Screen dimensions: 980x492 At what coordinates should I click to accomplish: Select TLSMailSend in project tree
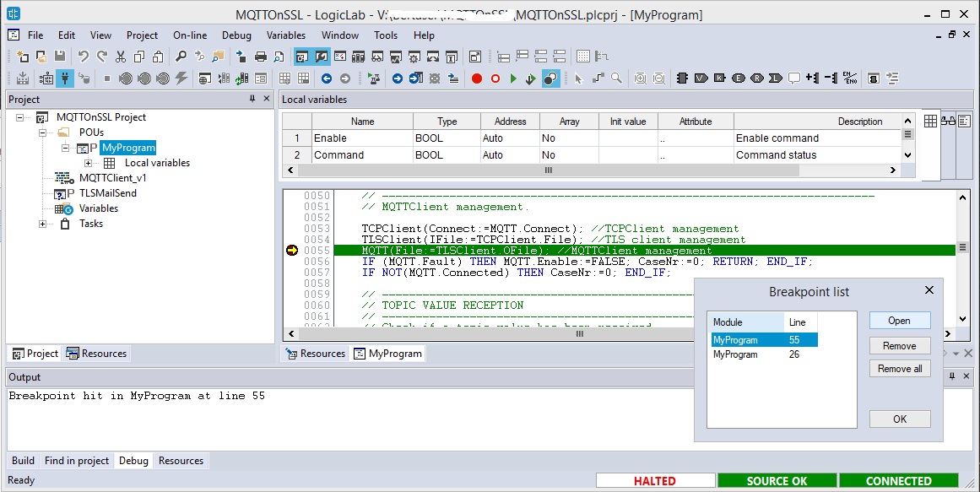coord(107,193)
